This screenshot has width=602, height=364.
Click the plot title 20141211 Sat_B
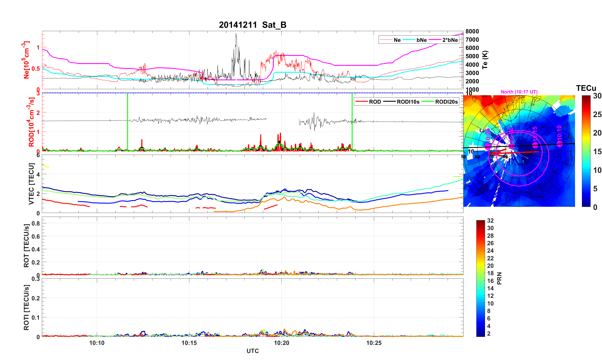253,25
